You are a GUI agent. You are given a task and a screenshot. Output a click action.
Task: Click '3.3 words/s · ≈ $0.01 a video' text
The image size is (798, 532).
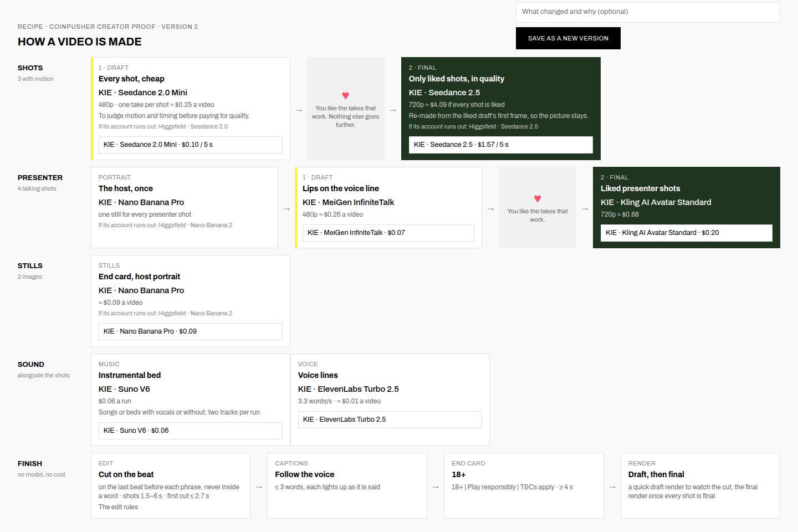339,401
